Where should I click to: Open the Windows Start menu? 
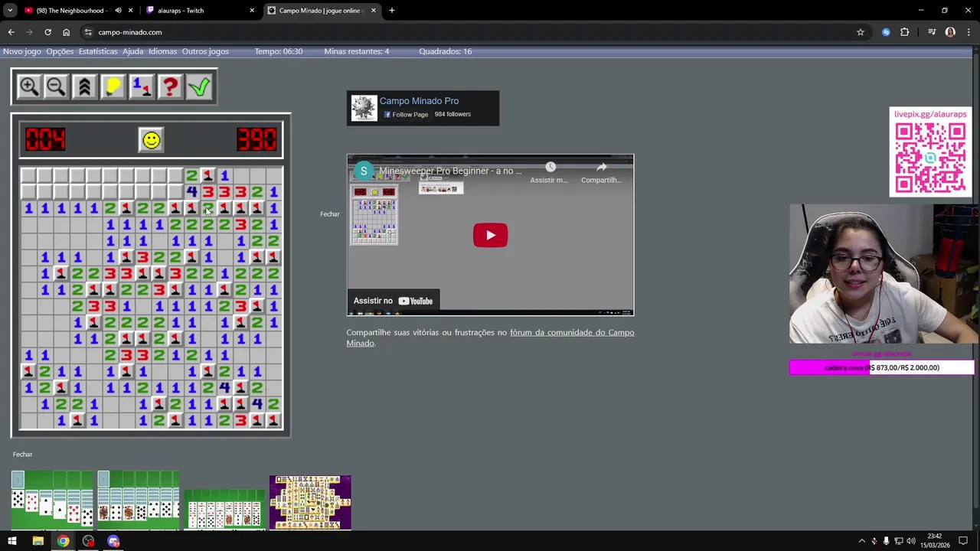pyautogui.click(x=11, y=541)
